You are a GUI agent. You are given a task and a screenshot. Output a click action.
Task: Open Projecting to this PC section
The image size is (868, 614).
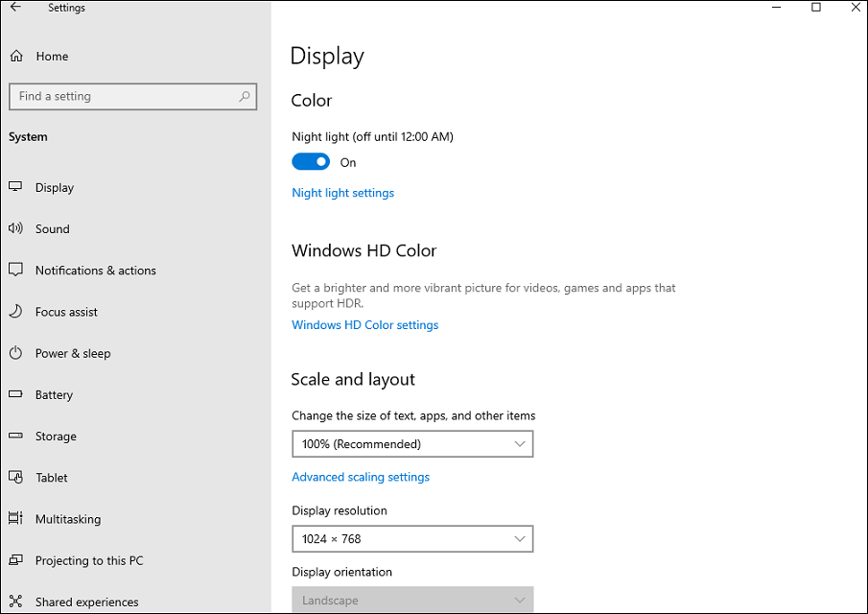click(89, 560)
